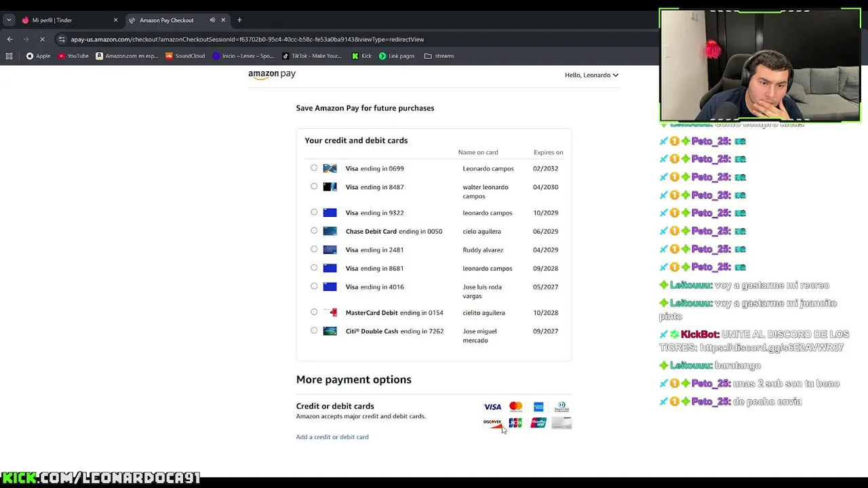Click the card image for Visa 0699

pos(330,168)
